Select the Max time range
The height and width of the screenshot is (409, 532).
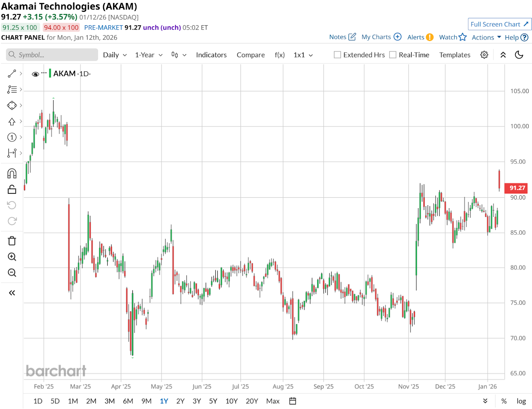coord(273,401)
